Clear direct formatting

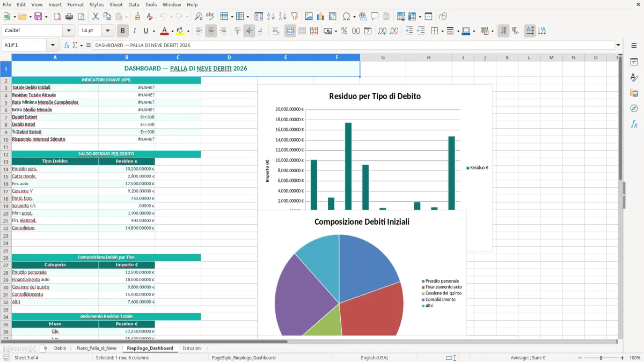pyautogui.click(x=149, y=17)
